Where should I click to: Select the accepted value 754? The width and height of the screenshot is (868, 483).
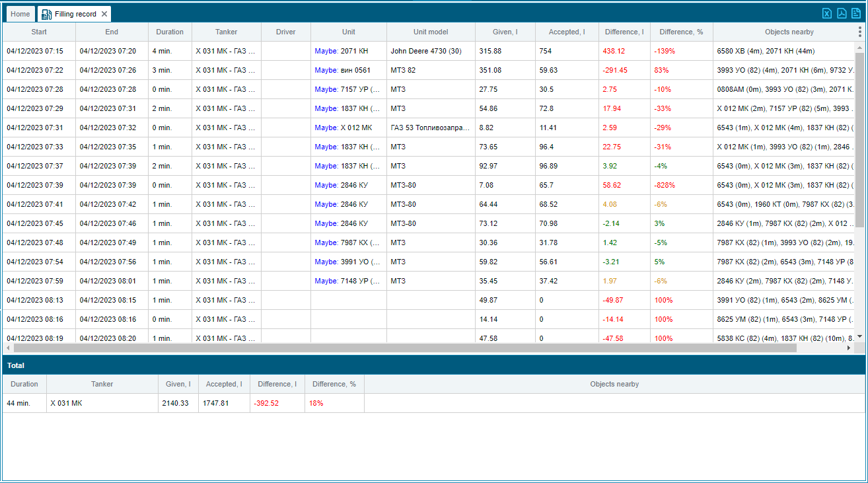point(546,51)
